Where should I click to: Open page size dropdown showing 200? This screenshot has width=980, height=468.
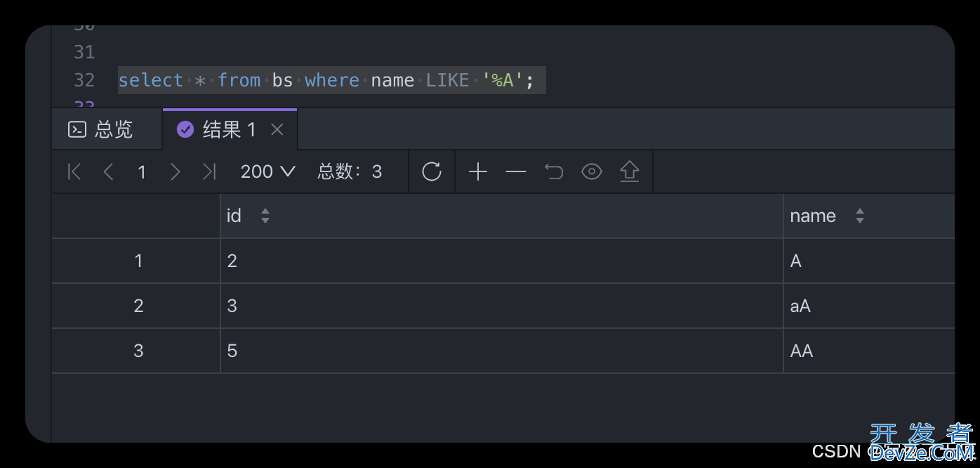pyautogui.click(x=267, y=171)
